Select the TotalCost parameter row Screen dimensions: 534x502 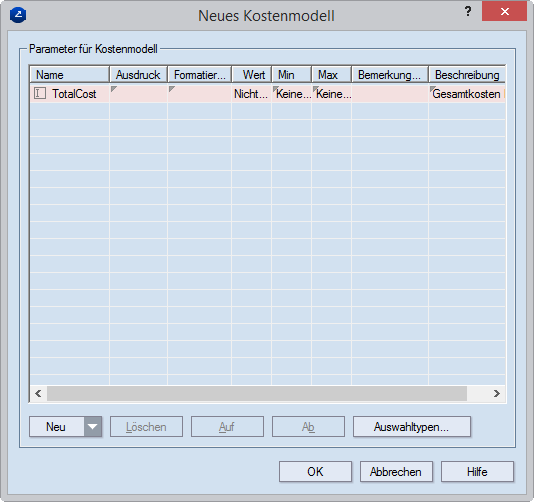pos(268,94)
